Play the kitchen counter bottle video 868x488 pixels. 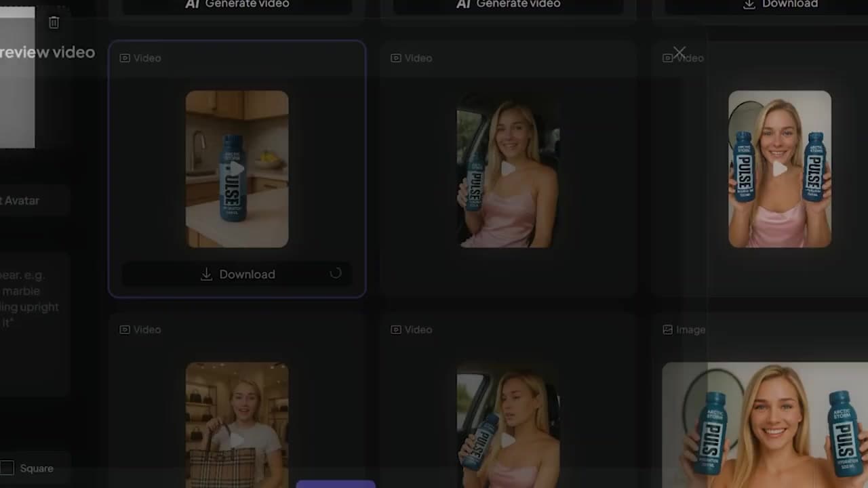237,169
